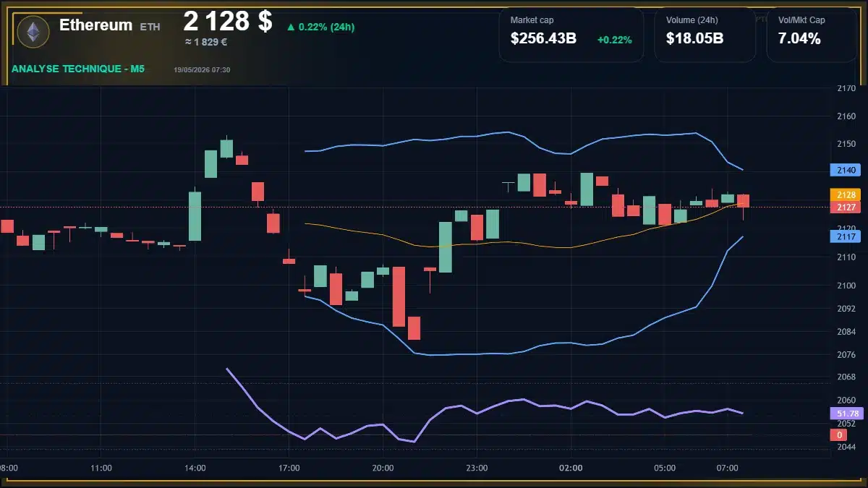Image resolution: width=868 pixels, height=488 pixels.
Task: Click the bold 02:00 time axis label
Action: coord(571,468)
